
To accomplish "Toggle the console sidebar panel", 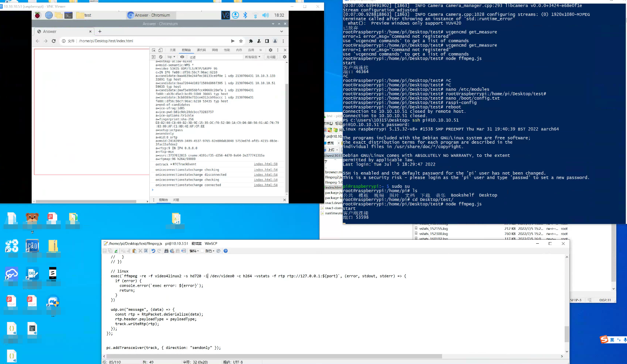I will click(x=154, y=57).
